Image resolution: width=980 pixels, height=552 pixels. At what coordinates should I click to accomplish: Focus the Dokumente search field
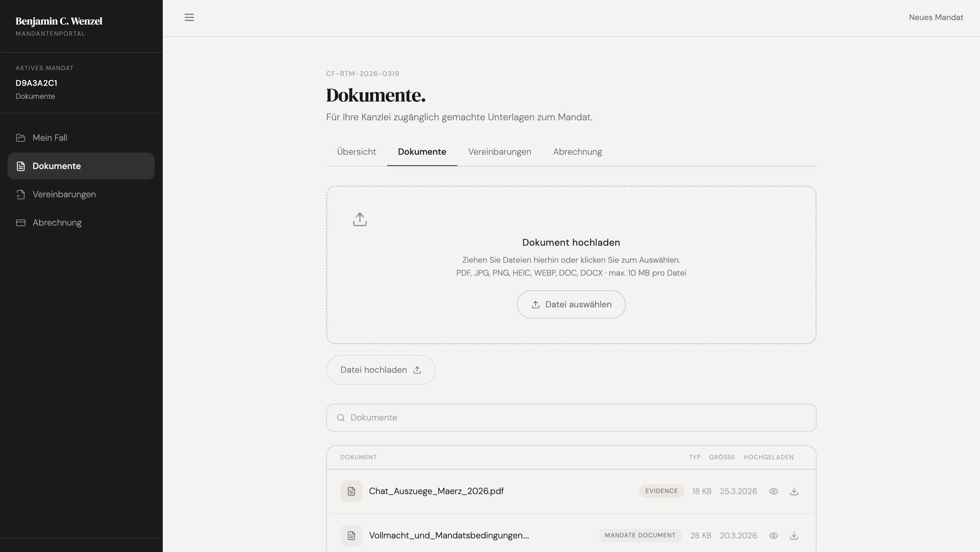tap(571, 418)
